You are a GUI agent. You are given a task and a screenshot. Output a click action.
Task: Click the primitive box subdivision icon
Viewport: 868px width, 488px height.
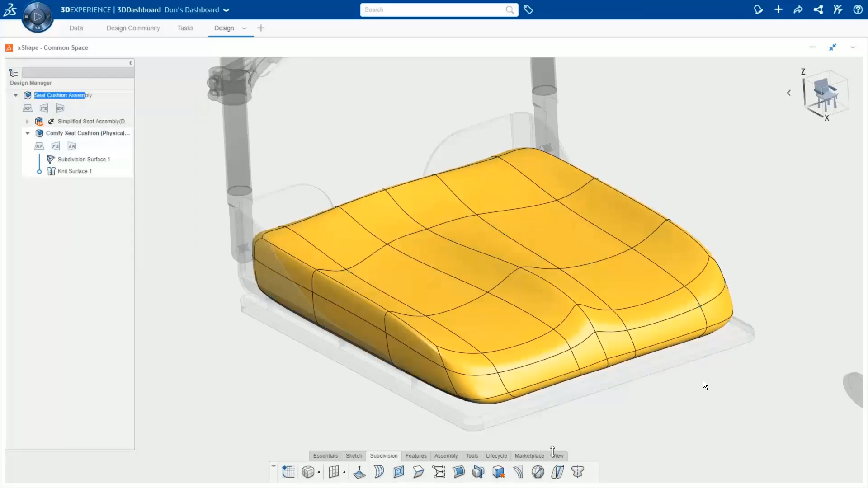point(308,472)
